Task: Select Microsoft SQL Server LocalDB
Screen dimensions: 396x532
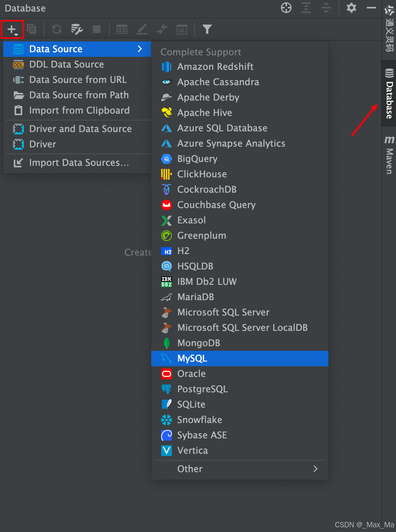Action: tap(240, 328)
